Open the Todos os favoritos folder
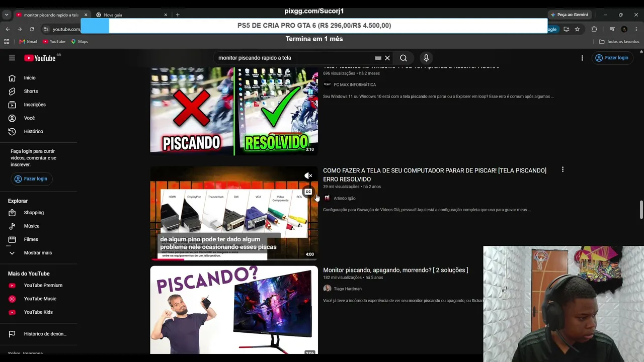 tap(619, 42)
